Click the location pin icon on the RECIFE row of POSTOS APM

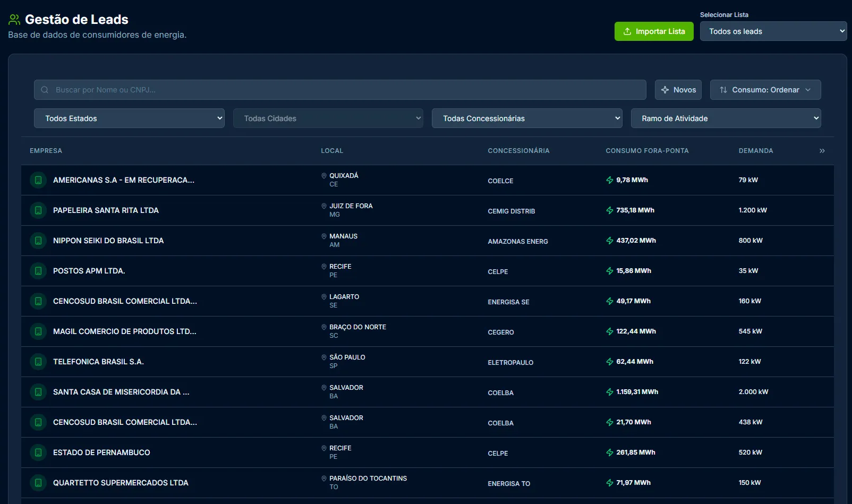pos(323,267)
